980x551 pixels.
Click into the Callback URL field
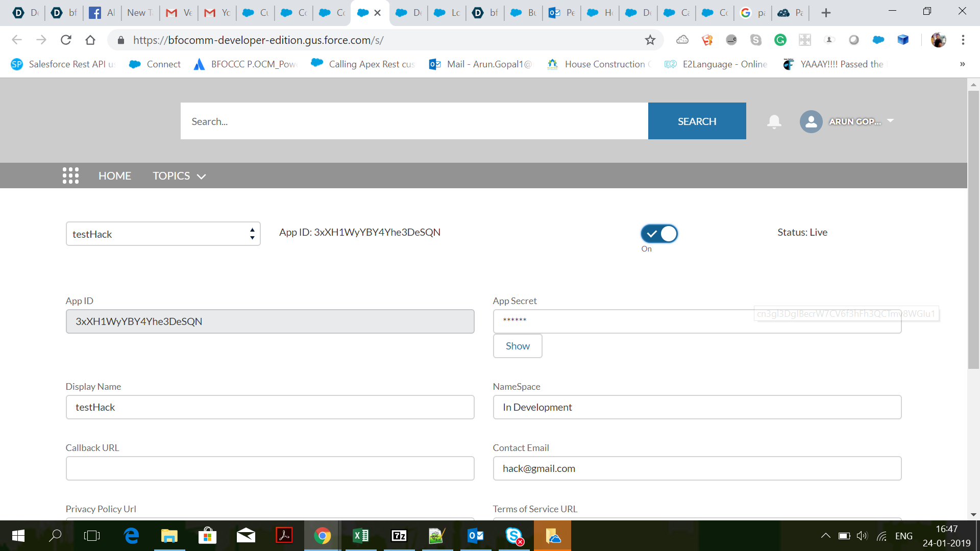click(269, 468)
